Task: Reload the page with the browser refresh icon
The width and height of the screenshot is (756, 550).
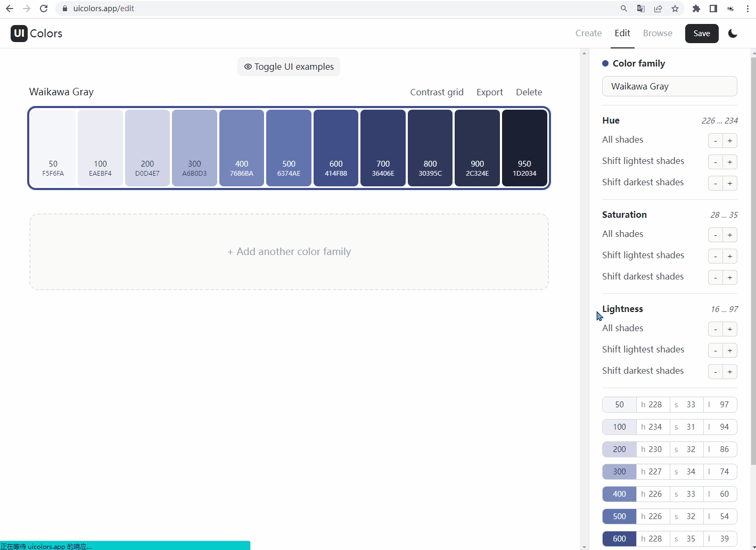Action: click(x=44, y=9)
